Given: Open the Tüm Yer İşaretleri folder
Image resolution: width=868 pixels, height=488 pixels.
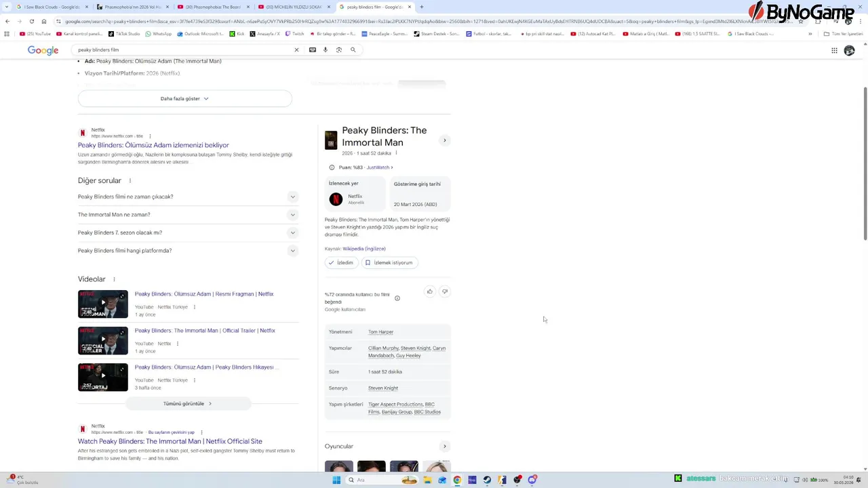Looking at the screenshot, I should coord(844,34).
